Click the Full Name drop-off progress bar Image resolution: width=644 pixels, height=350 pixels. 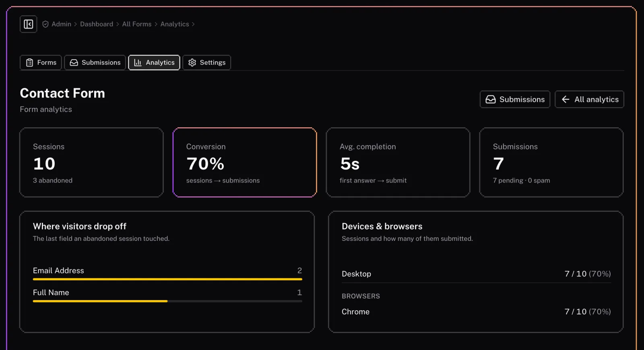tap(167, 301)
